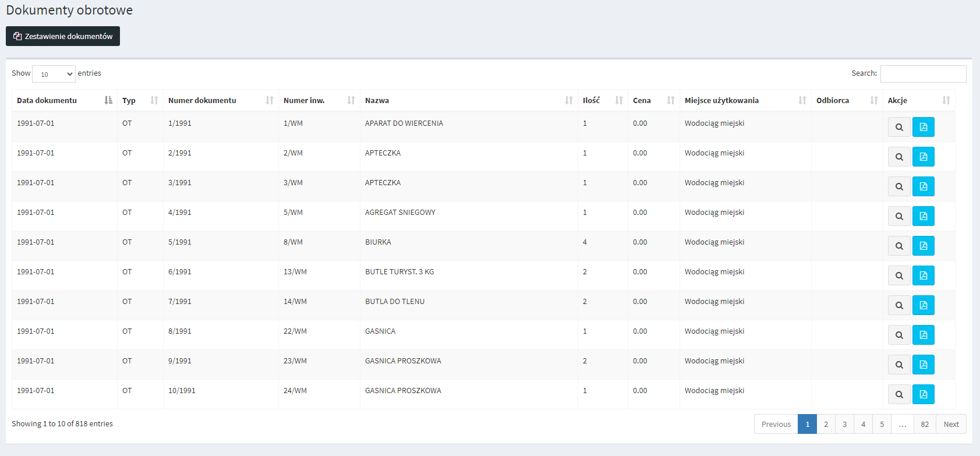The width and height of the screenshot is (980, 456).
Task: Open magnifier icon for document 8/1991
Action: tap(899, 335)
